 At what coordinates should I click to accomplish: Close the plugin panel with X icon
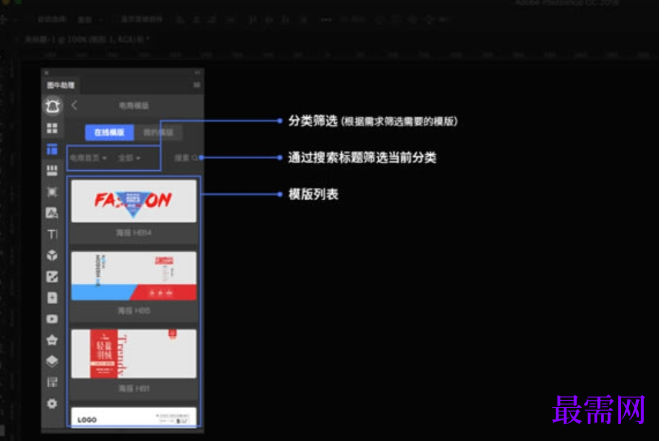coord(46,73)
